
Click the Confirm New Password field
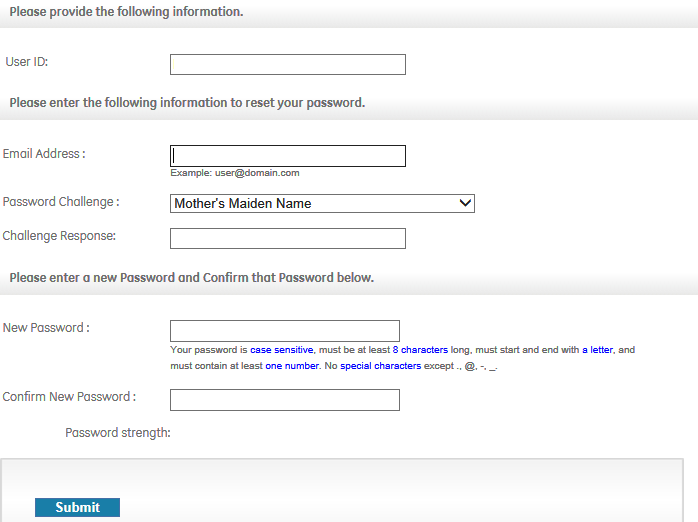[285, 400]
